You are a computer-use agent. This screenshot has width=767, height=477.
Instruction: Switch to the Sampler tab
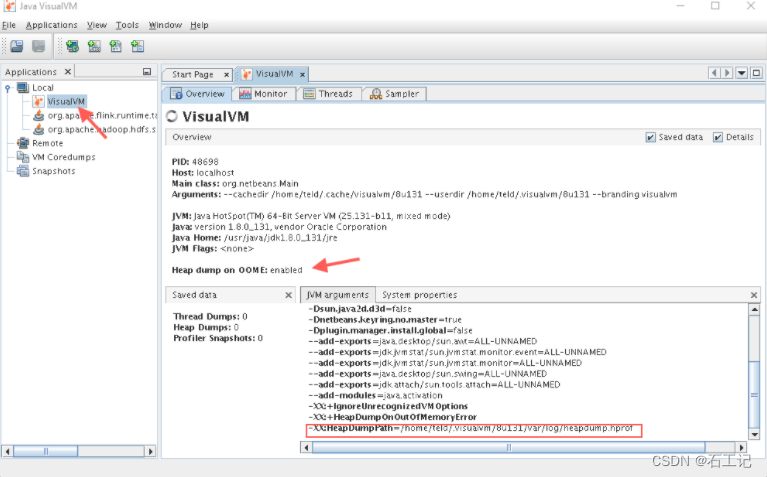394,93
